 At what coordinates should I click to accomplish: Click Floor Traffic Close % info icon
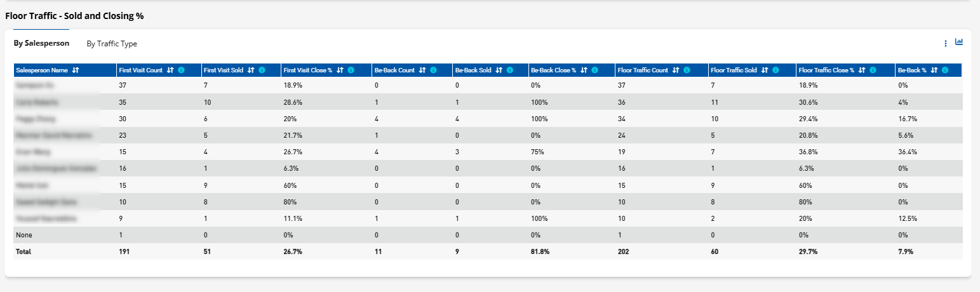874,70
